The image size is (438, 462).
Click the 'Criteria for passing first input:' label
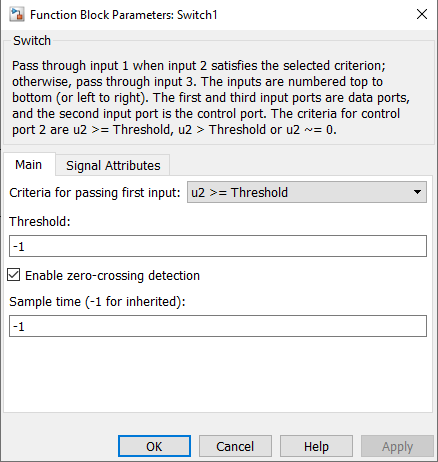coord(95,193)
